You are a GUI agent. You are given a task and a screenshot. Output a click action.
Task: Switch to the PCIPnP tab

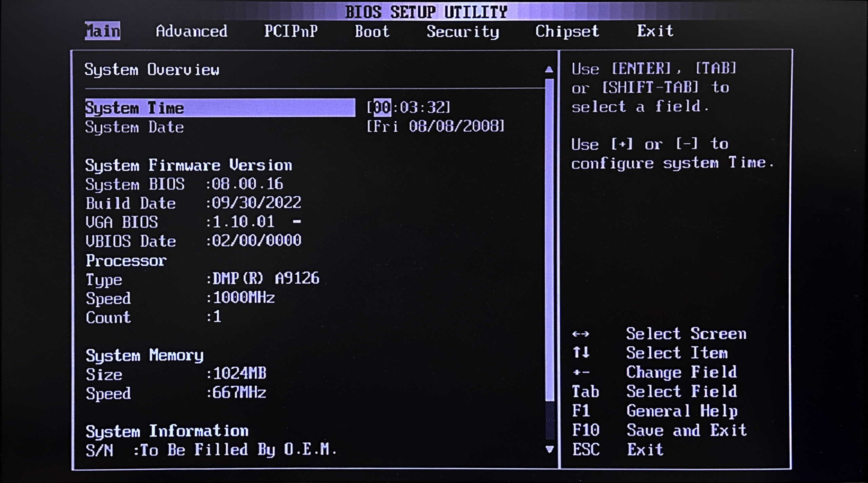click(291, 31)
